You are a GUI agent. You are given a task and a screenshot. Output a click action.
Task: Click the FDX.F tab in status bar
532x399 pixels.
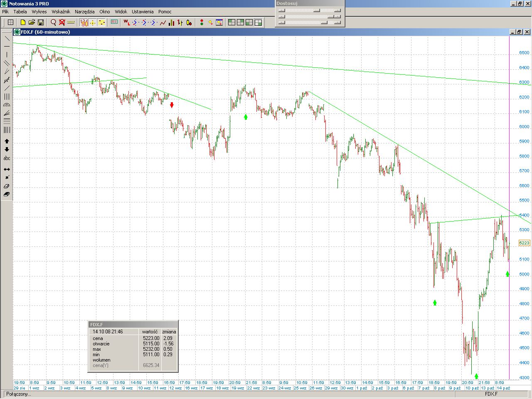(491, 394)
